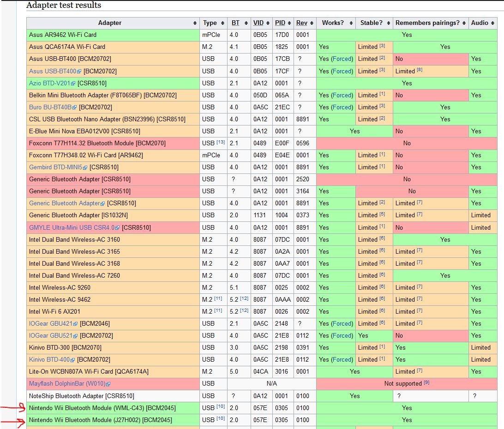Open footnote 8 in Asus USB-BT400 17CF row
The width and height of the screenshot is (504, 429).
click(x=420, y=70)
